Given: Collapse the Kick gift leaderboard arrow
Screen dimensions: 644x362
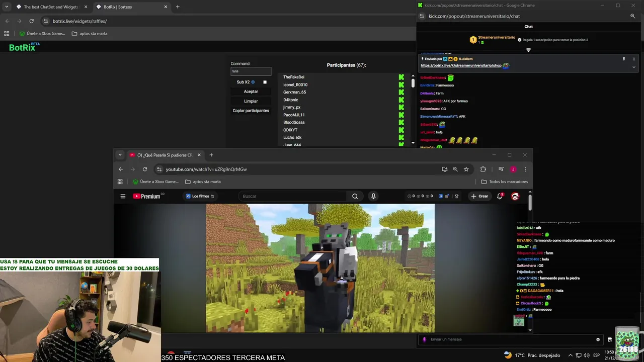Looking at the screenshot, I should tap(528, 50).
